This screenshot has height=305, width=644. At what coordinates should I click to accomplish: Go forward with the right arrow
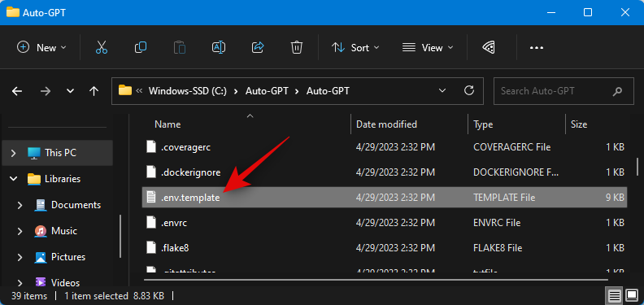point(46,91)
